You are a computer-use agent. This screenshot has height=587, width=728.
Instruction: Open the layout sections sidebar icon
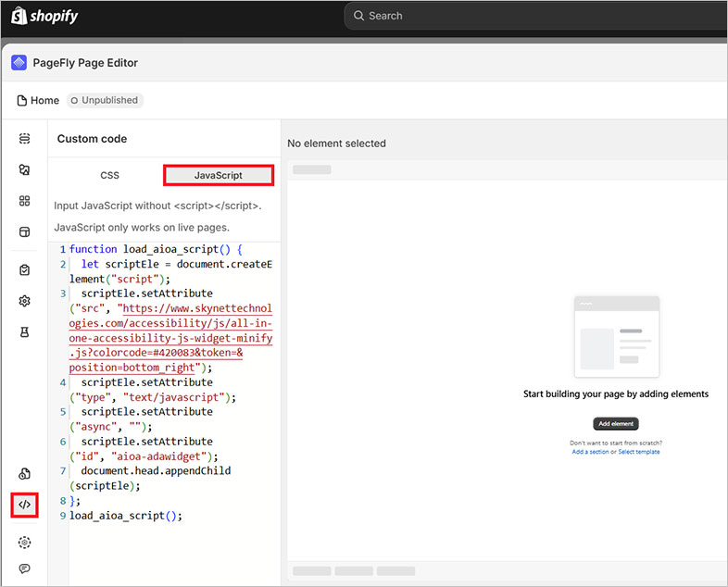(25, 232)
